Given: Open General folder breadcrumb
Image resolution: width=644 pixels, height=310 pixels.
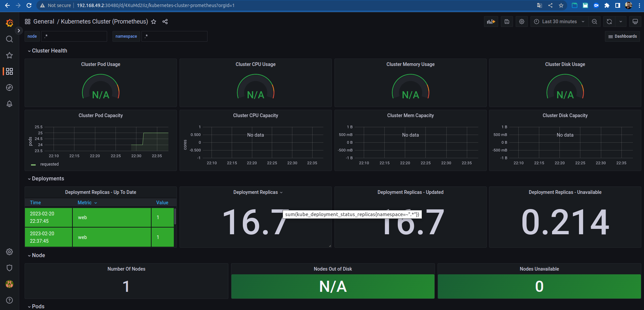Looking at the screenshot, I should pos(44,22).
